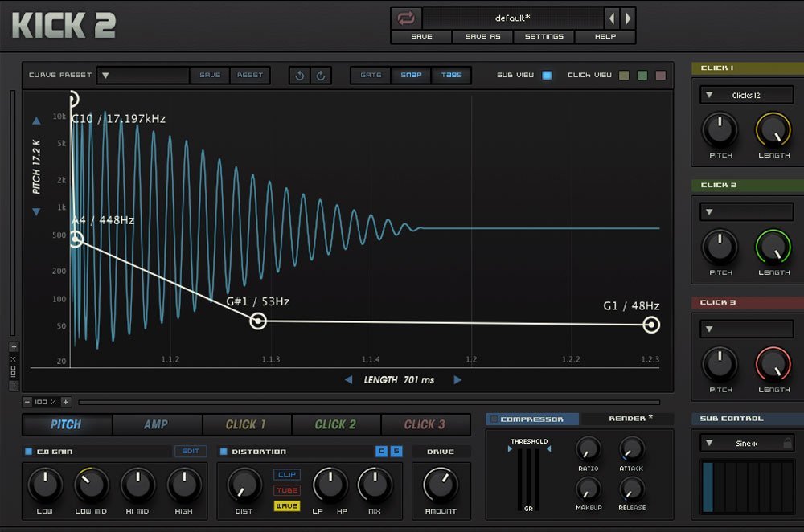This screenshot has height=532, width=804.
Task: Open Click 3 sample dropdown
Action: tap(747, 329)
